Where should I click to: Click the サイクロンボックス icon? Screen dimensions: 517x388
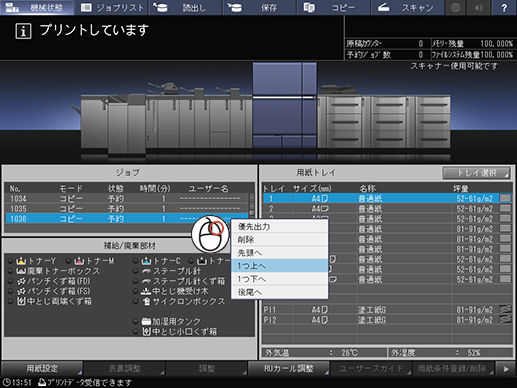(x=146, y=301)
